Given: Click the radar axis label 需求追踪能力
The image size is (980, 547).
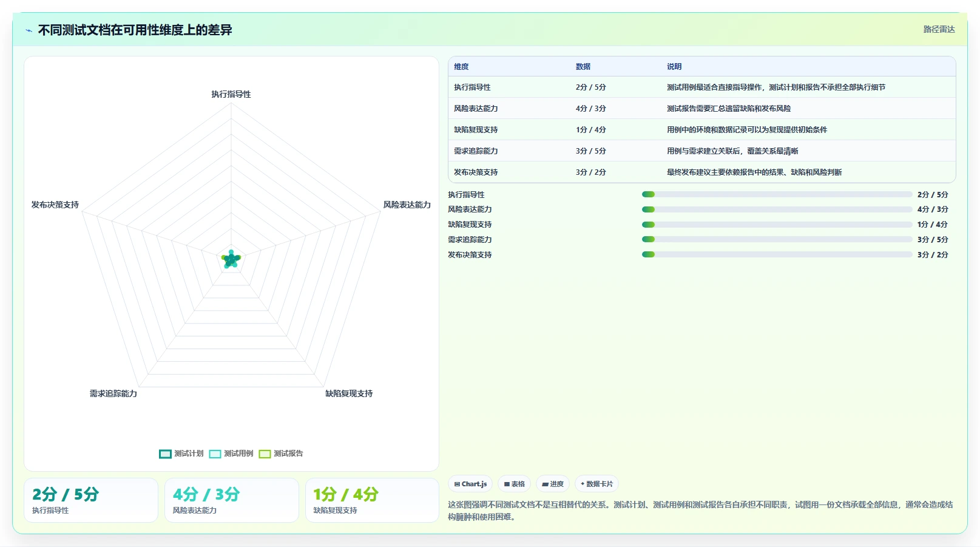Looking at the screenshot, I should click(113, 393).
